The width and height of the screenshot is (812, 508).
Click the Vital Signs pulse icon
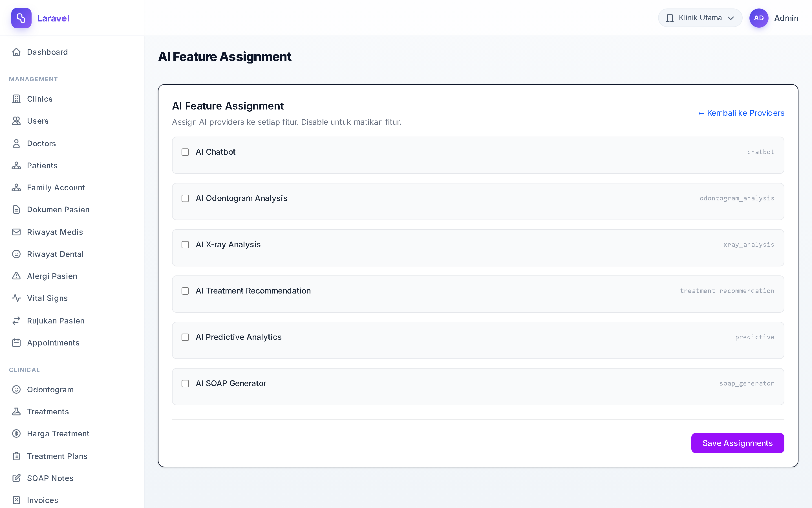[16, 298]
